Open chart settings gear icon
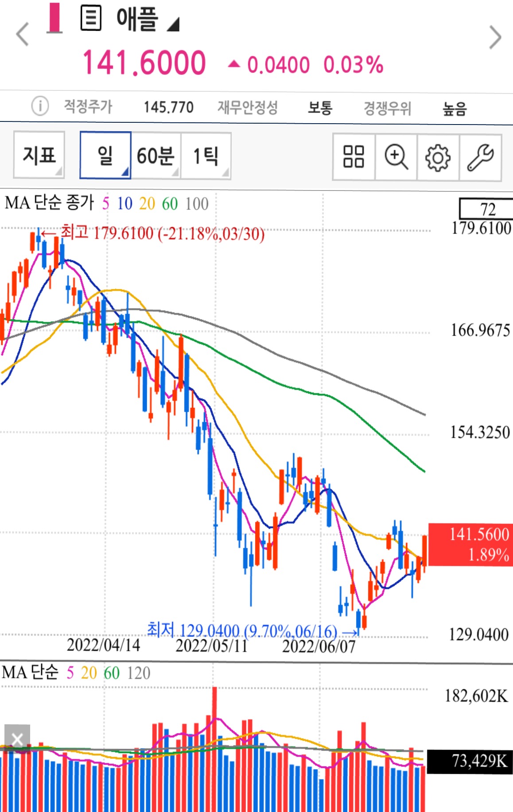This screenshot has width=513, height=812. pyautogui.click(x=438, y=157)
